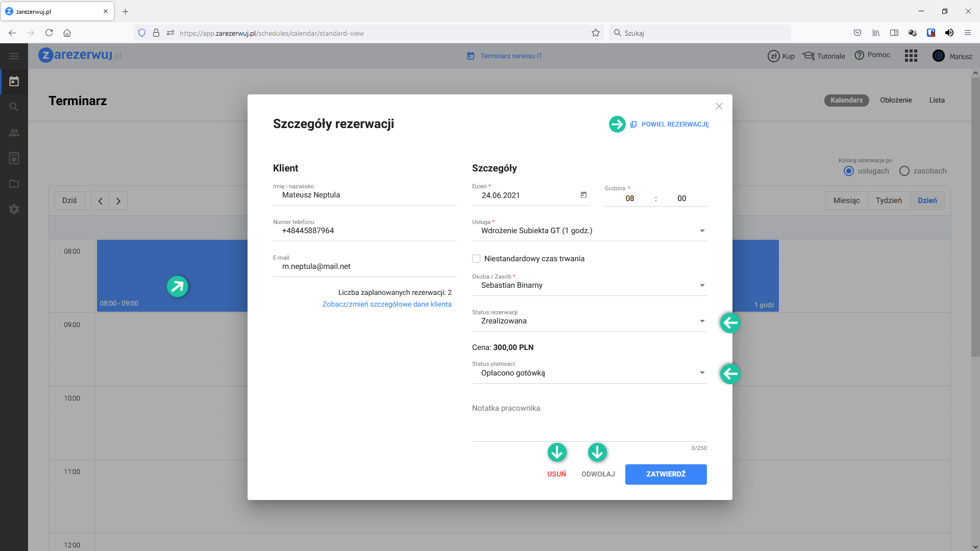Select coloring by usługach
The height and width of the screenshot is (551, 980).
click(849, 171)
